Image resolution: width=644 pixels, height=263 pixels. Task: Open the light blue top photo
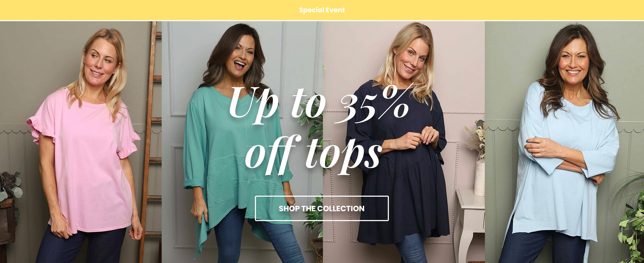564,142
